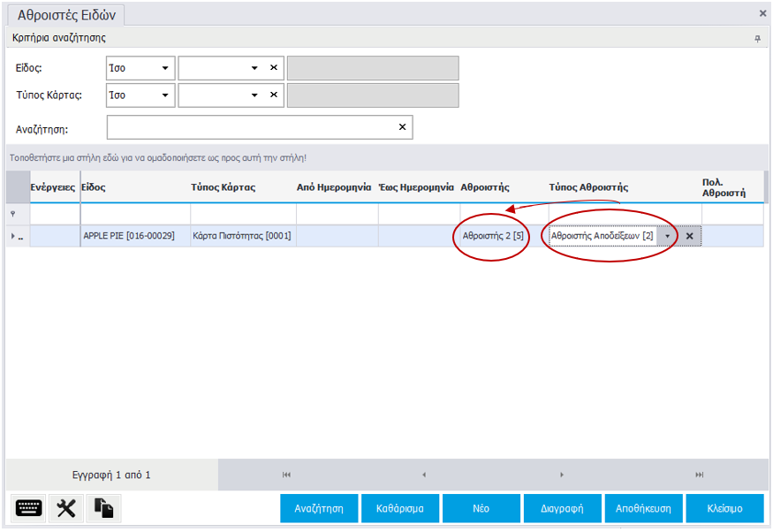The width and height of the screenshot is (773, 532).
Task: Jump to the first record
Action: click(286, 475)
